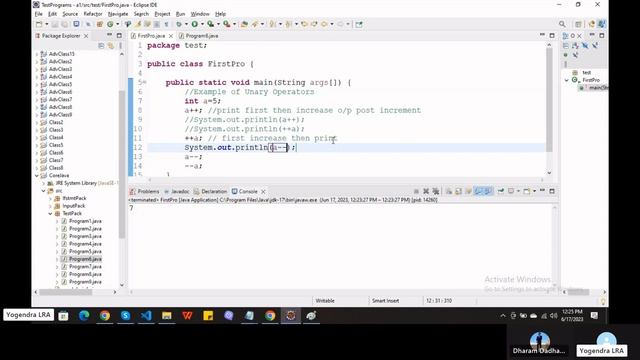Expand the JRE System Library node
640x360 pixels.
pos(44,183)
